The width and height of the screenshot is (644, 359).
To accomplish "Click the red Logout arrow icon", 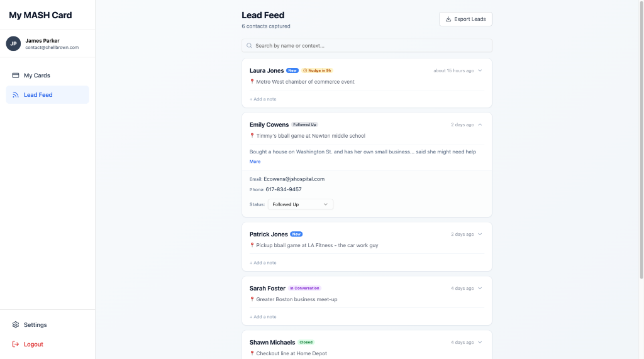I will click(x=16, y=344).
